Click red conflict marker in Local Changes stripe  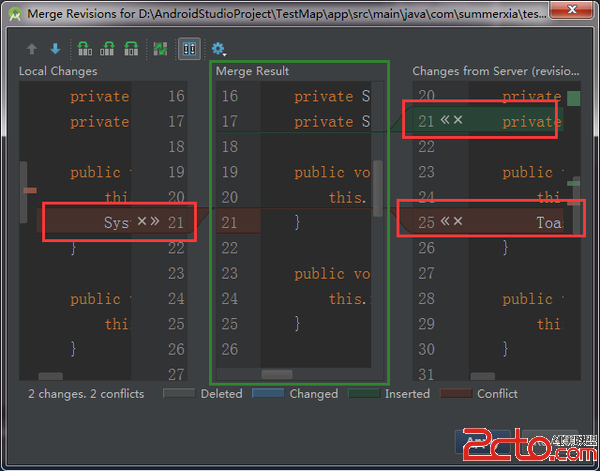point(30,190)
